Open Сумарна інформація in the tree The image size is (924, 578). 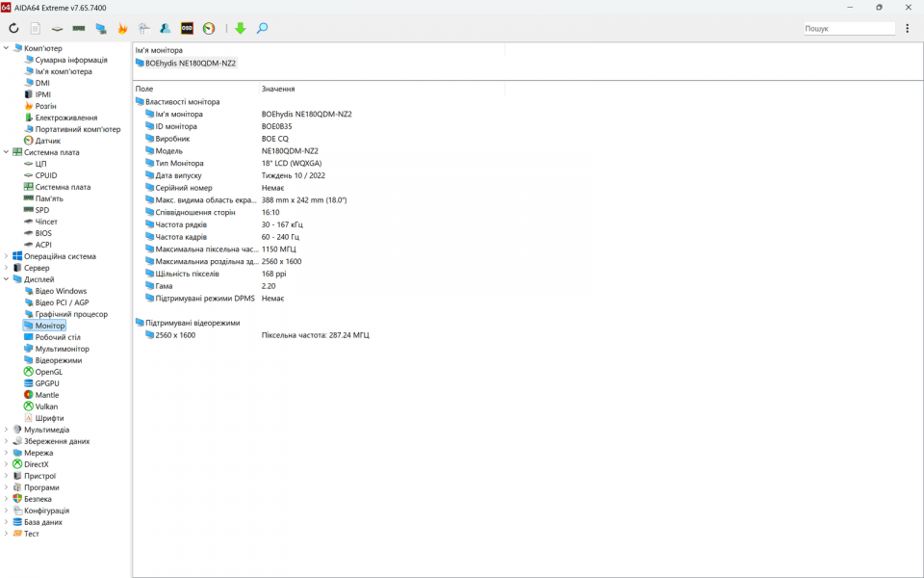71,60
